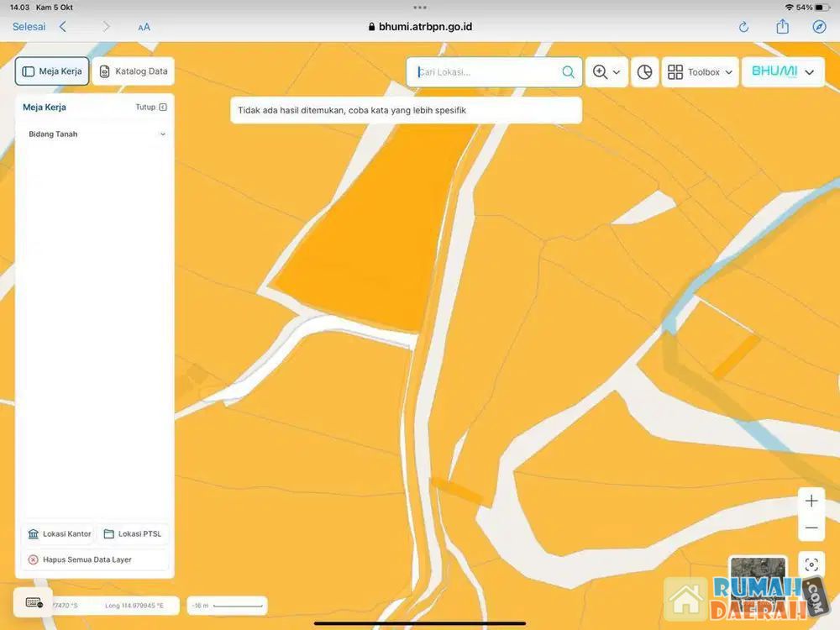The height and width of the screenshot is (630, 840).
Task: Open the Safari share icon
Action: tap(782, 27)
